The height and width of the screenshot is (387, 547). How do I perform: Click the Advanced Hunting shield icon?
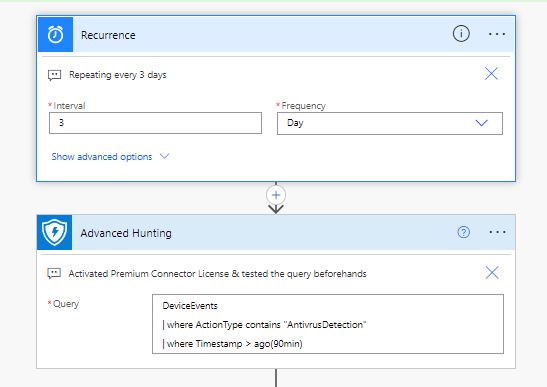coord(54,232)
